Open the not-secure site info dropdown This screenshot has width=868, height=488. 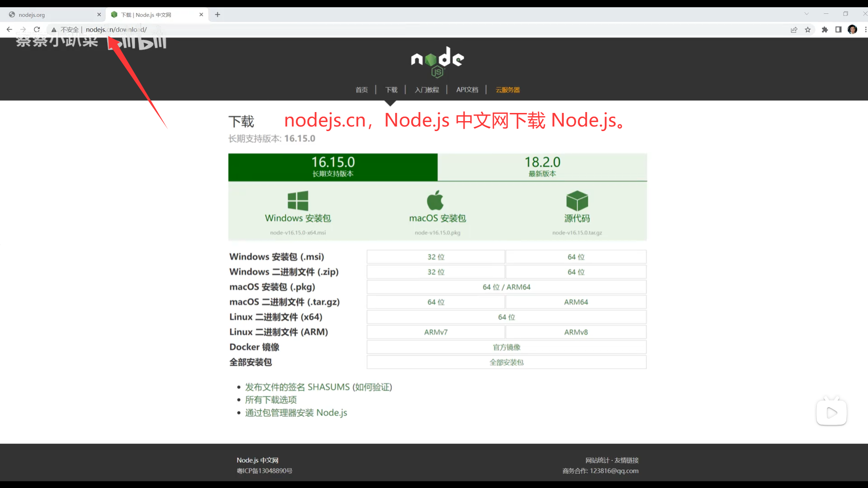point(65,30)
